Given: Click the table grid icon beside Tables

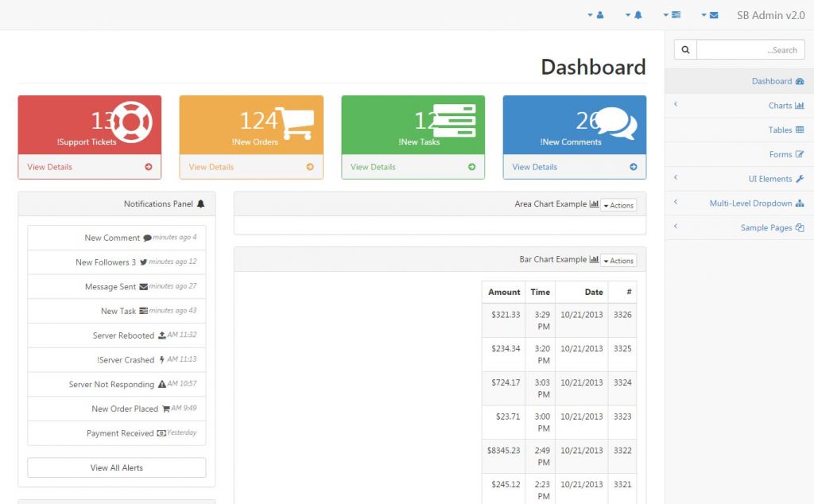Looking at the screenshot, I should pos(800,130).
